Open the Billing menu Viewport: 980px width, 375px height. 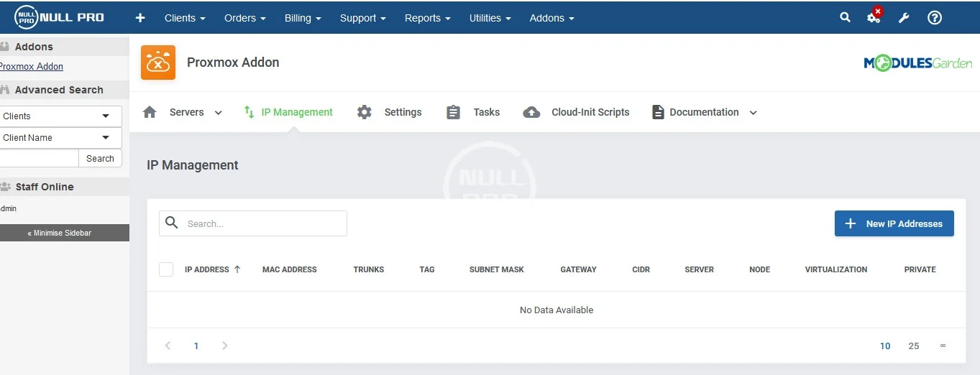click(302, 18)
